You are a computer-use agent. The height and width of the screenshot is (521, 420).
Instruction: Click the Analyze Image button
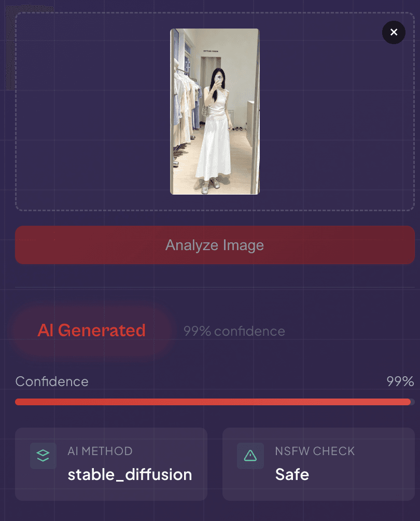[215, 245]
